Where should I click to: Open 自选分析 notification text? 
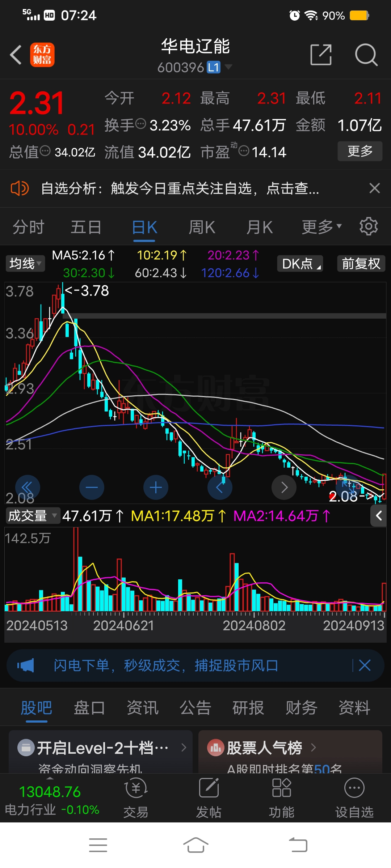click(x=180, y=188)
